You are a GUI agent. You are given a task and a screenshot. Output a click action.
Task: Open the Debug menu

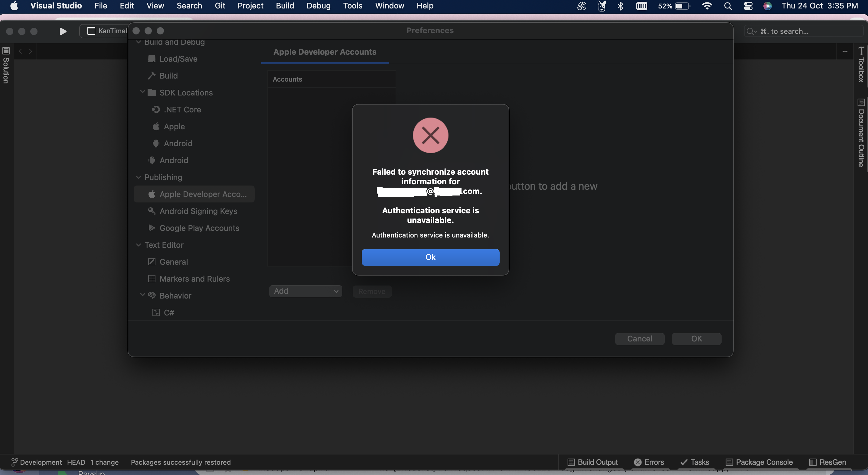tap(318, 6)
